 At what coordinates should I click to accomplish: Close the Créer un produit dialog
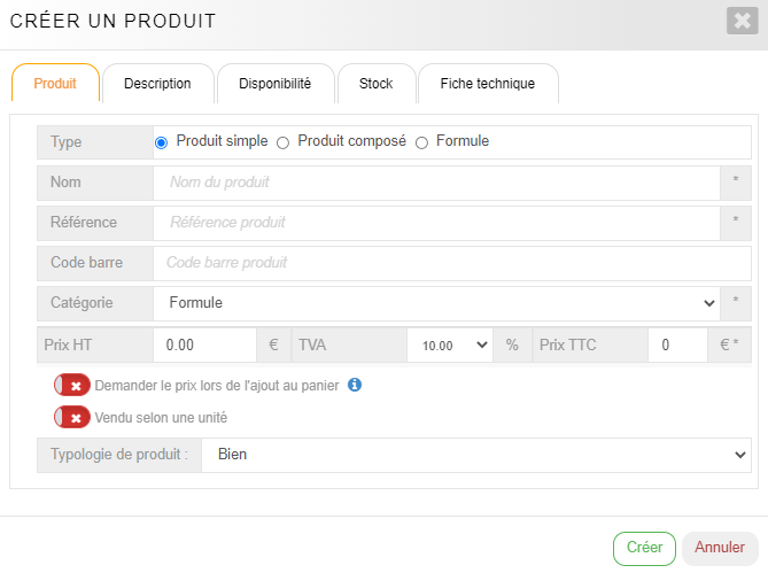pos(742,21)
